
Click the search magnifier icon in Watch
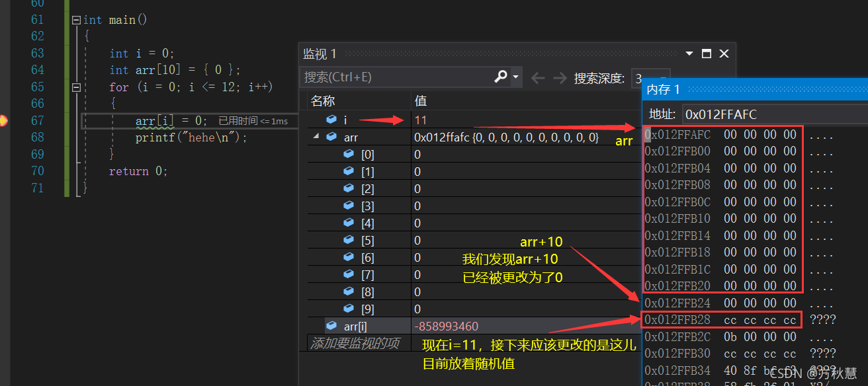(x=501, y=77)
